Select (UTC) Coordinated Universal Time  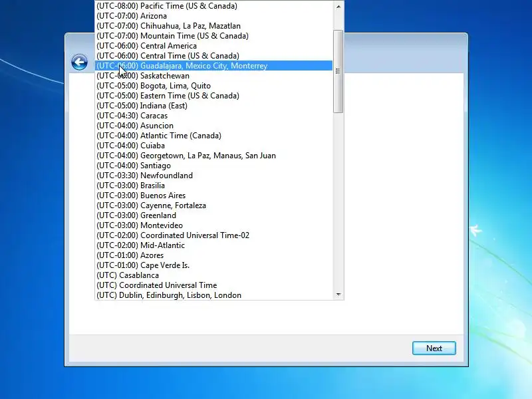tap(213, 285)
